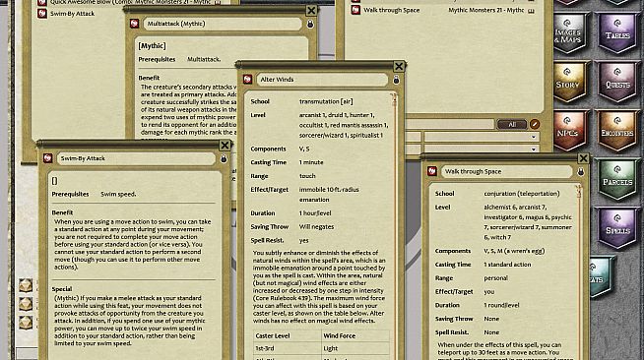Click 'touch' range value in Alter Winds

click(307, 176)
